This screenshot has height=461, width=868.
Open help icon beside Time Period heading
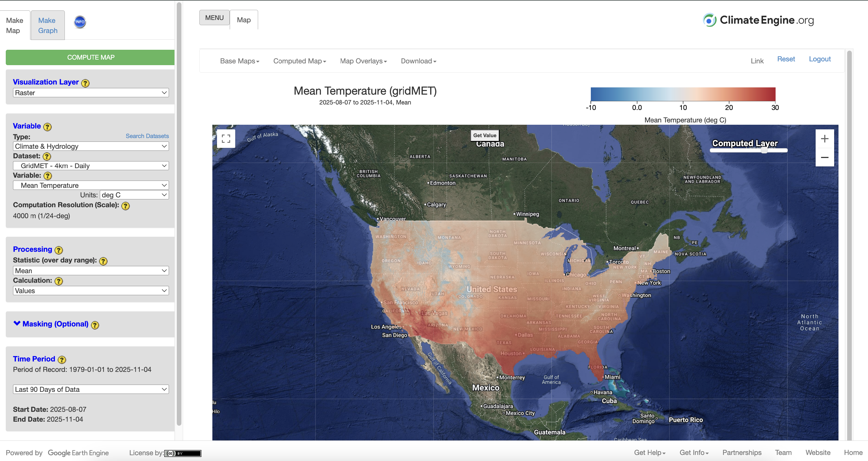pyautogui.click(x=62, y=359)
